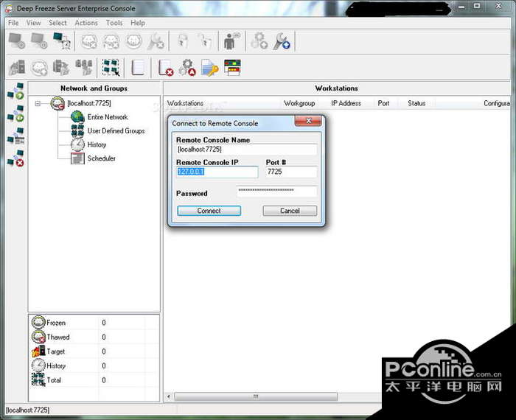Click the Target row in the summary

click(x=95, y=351)
